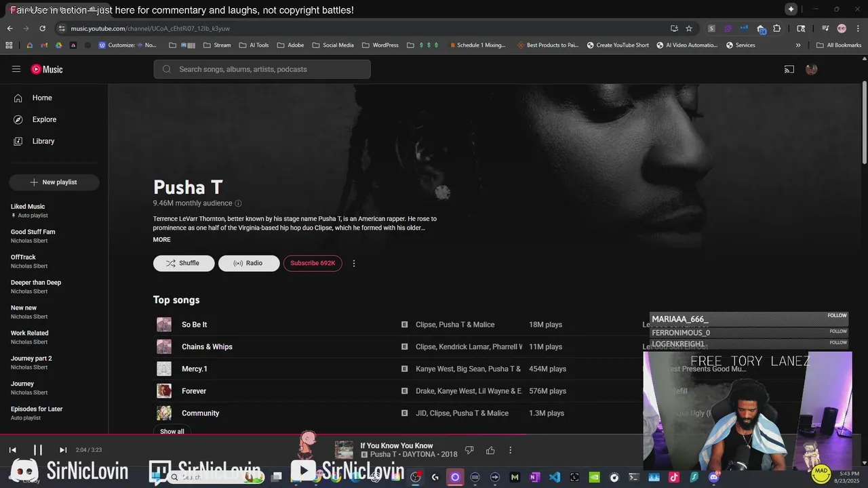
Task: Open the TikTok taskbar icon
Action: point(674,477)
